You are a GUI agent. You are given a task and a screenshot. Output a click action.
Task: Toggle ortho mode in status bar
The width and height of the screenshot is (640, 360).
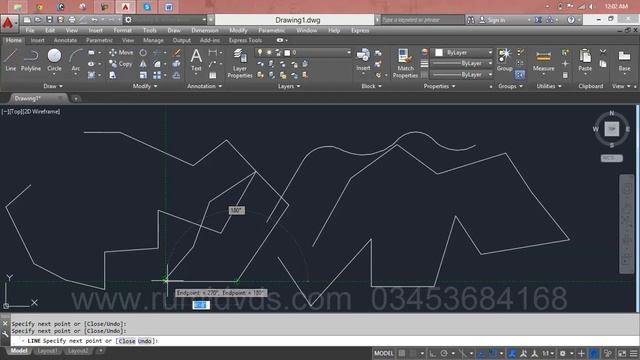click(x=433, y=353)
